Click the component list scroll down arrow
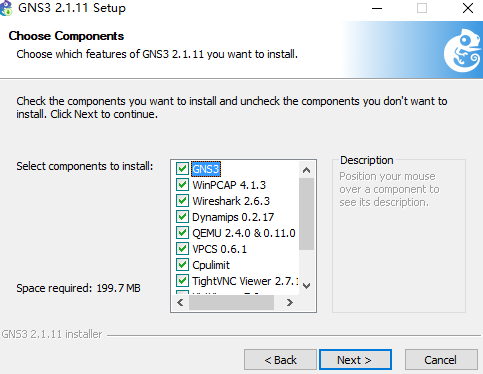Screen dimensions: 483x374 (x=307, y=286)
